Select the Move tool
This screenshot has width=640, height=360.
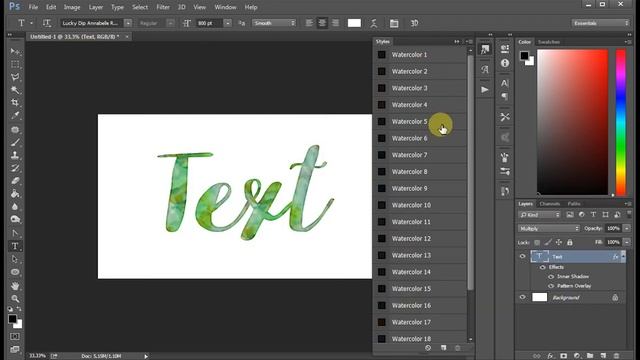click(15, 51)
